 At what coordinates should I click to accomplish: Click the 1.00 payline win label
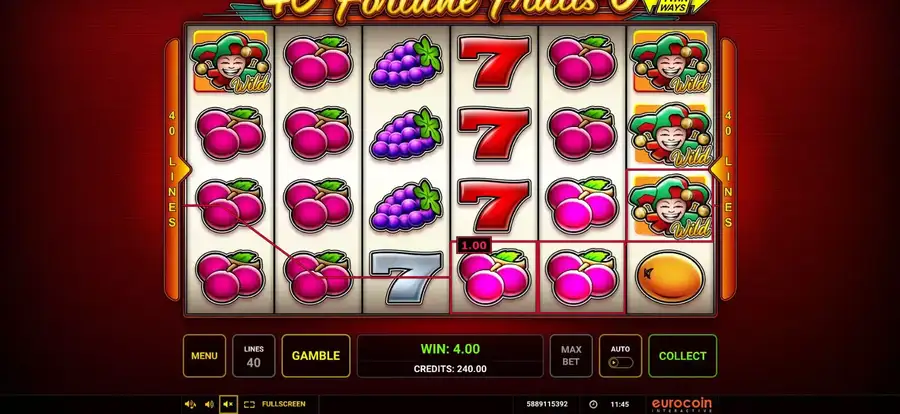point(474,246)
